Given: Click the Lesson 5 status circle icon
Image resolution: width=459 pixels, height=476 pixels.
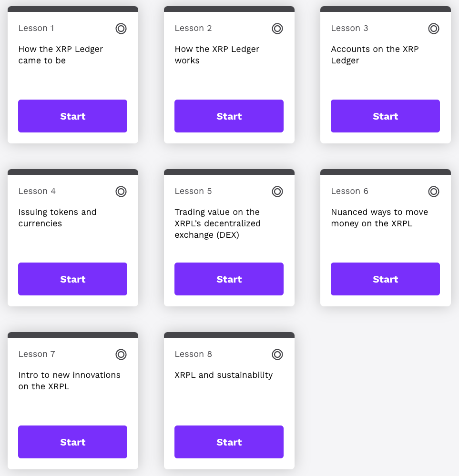Looking at the screenshot, I should [277, 192].
